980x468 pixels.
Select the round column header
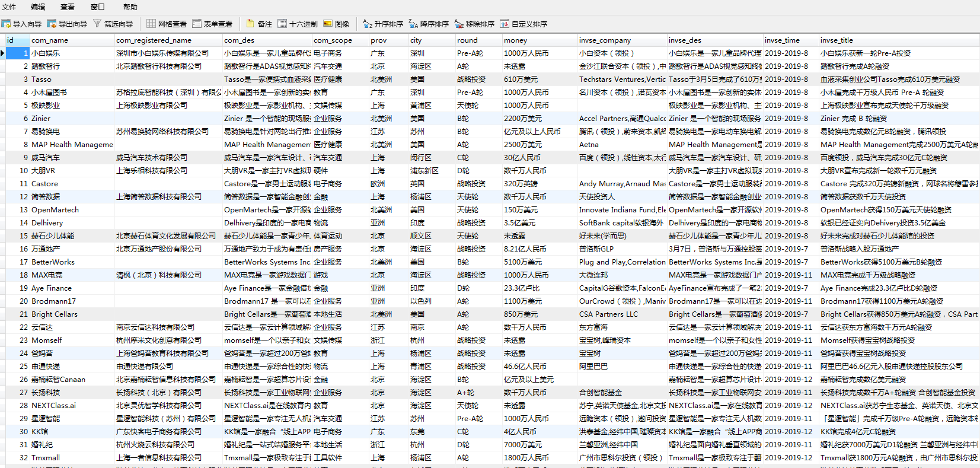(478, 40)
